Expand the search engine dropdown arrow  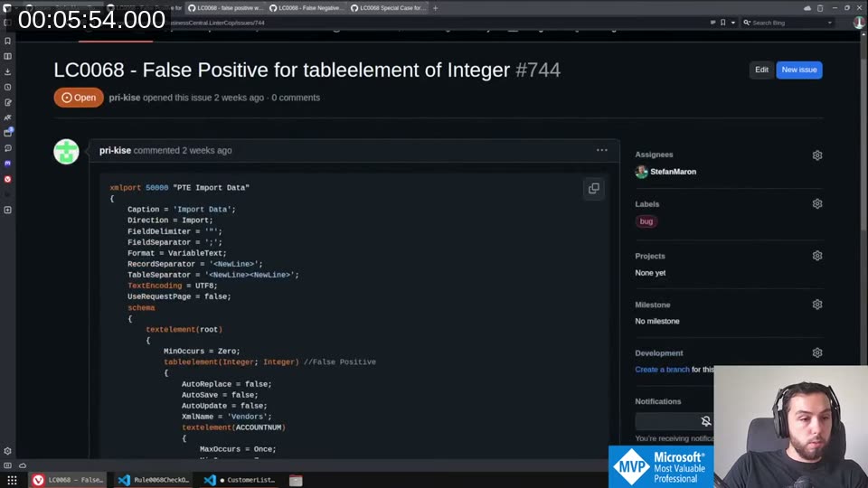click(830, 23)
